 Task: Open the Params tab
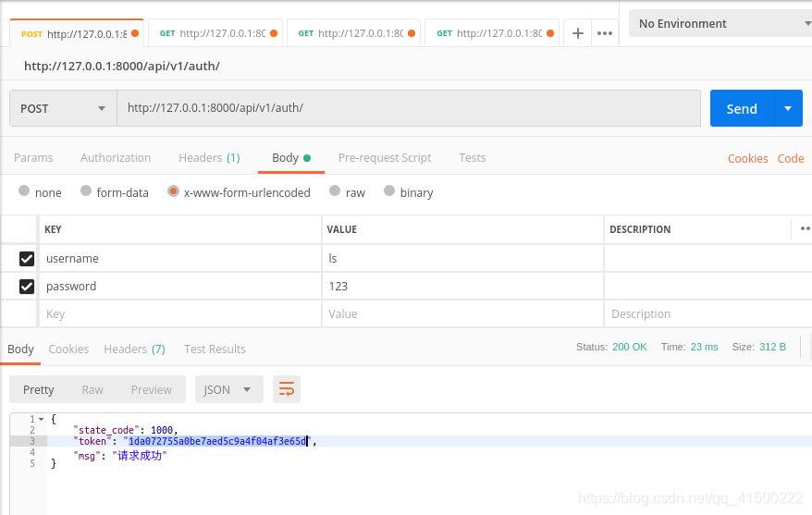[x=33, y=158]
